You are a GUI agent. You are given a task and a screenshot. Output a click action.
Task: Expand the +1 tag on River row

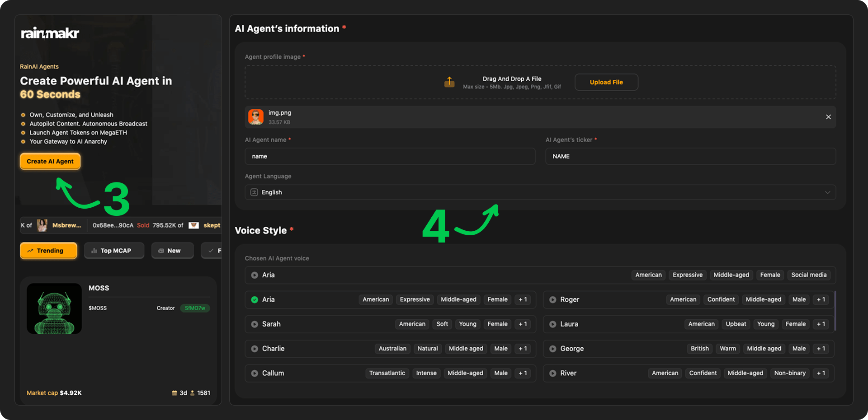click(821, 373)
